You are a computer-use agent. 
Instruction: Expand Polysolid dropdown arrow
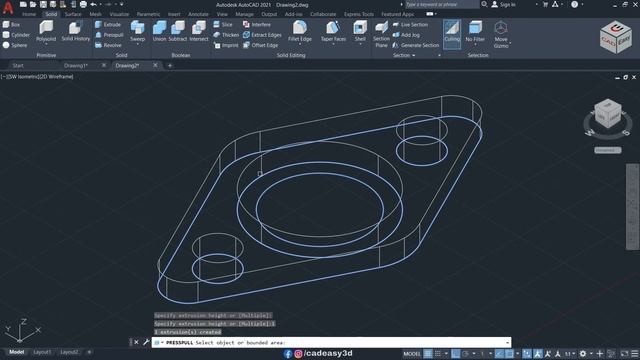coord(46,44)
